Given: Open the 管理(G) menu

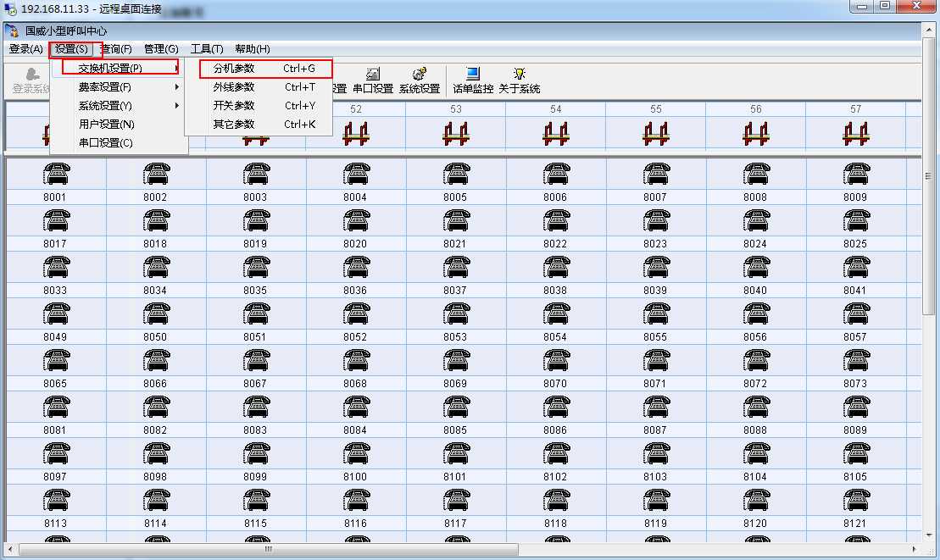Looking at the screenshot, I should tap(161, 49).
